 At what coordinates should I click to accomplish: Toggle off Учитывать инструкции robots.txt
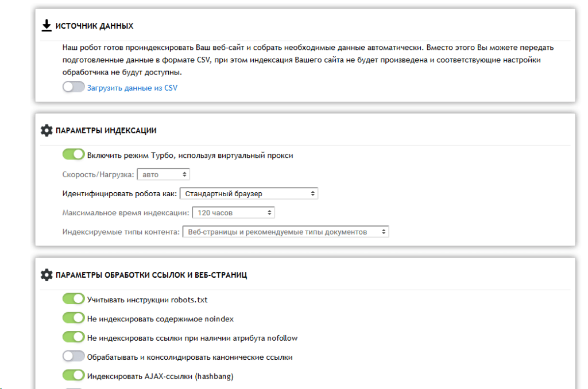(x=73, y=299)
